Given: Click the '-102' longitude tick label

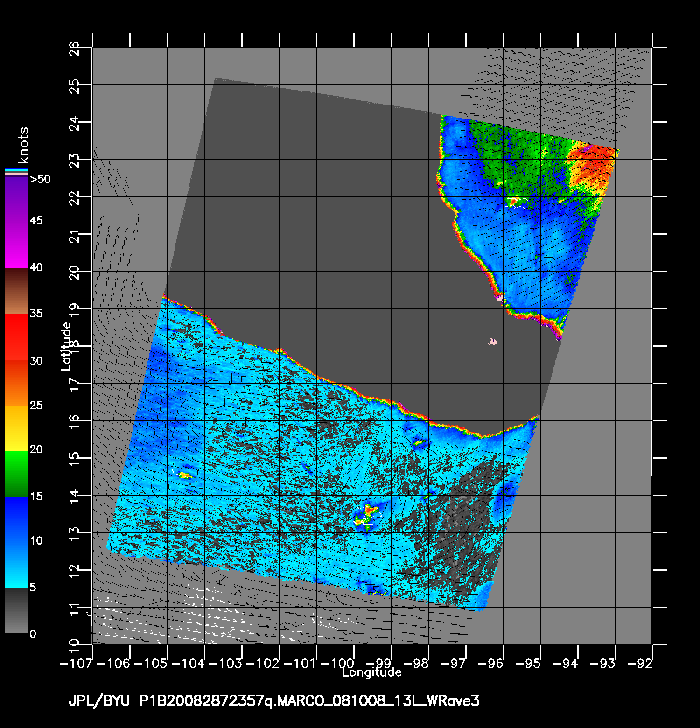Looking at the screenshot, I should coord(263,663).
